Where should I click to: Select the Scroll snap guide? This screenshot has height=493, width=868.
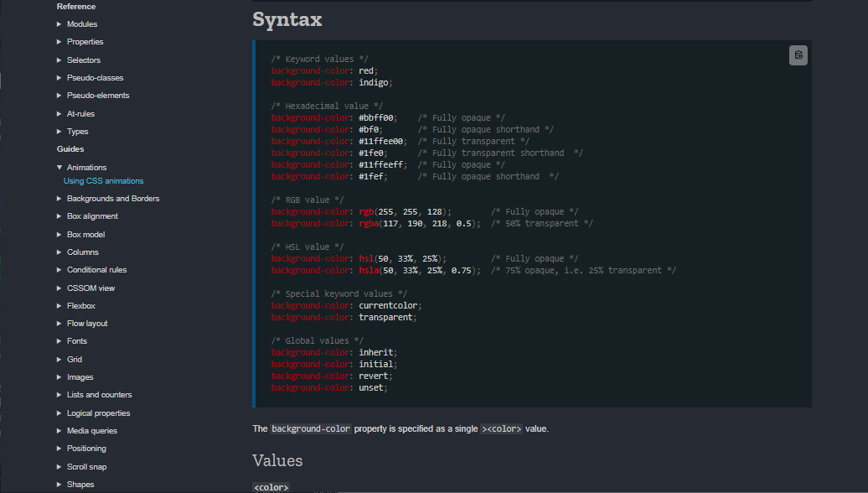(x=87, y=468)
